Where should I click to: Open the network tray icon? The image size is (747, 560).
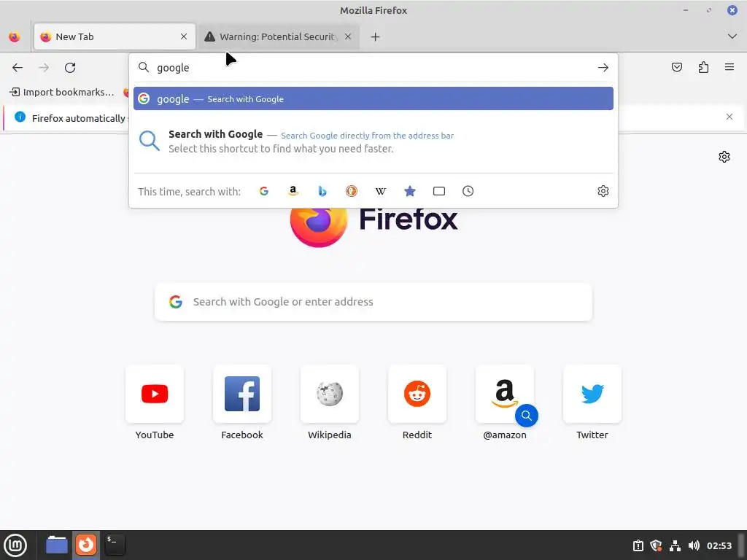[x=675, y=545]
